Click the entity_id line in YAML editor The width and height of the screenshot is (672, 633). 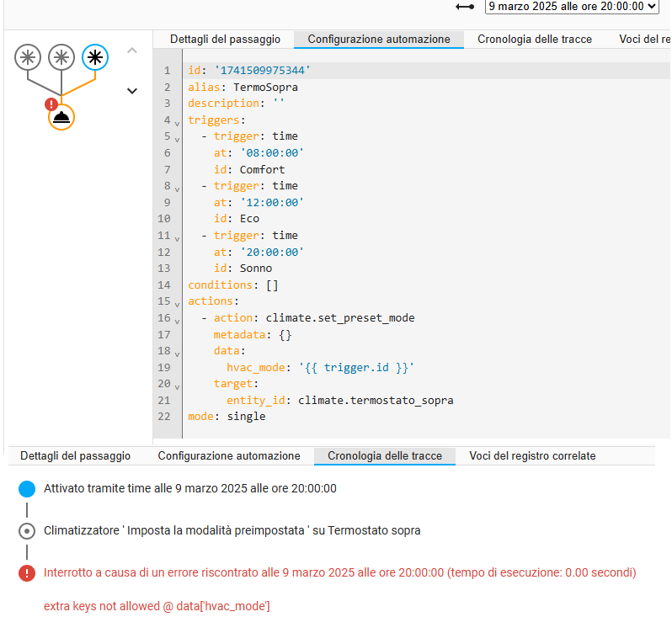coord(339,401)
